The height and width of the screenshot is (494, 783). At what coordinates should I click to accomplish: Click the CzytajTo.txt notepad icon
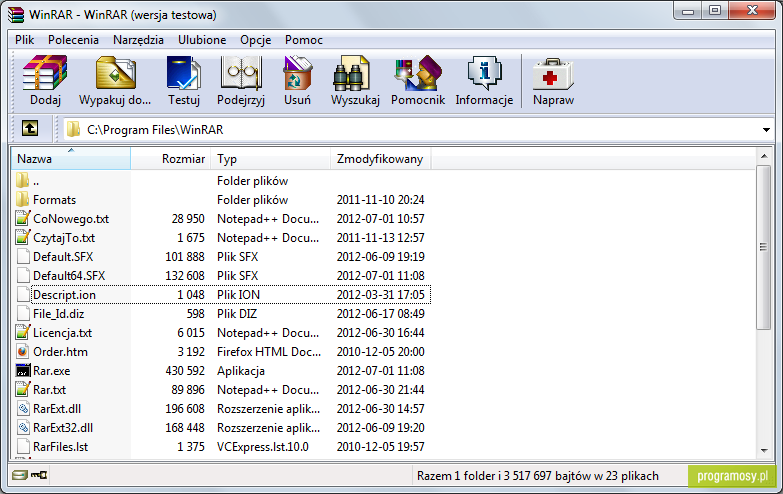23,237
